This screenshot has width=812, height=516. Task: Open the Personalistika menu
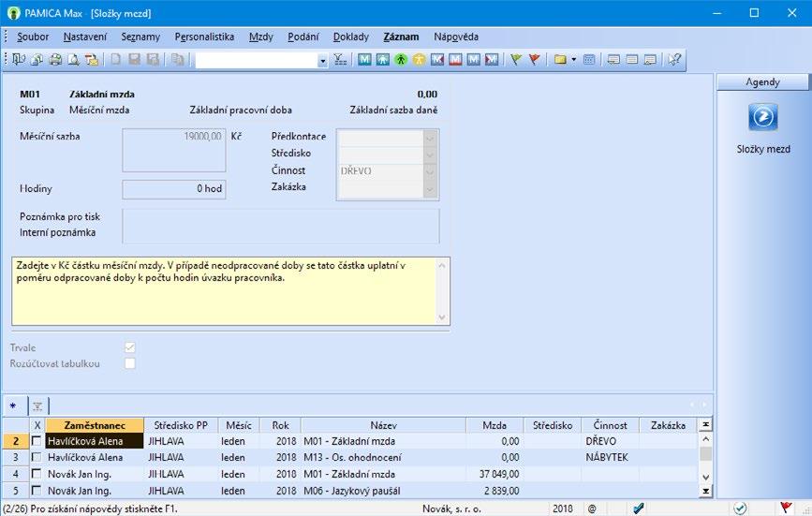pos(204,37)
